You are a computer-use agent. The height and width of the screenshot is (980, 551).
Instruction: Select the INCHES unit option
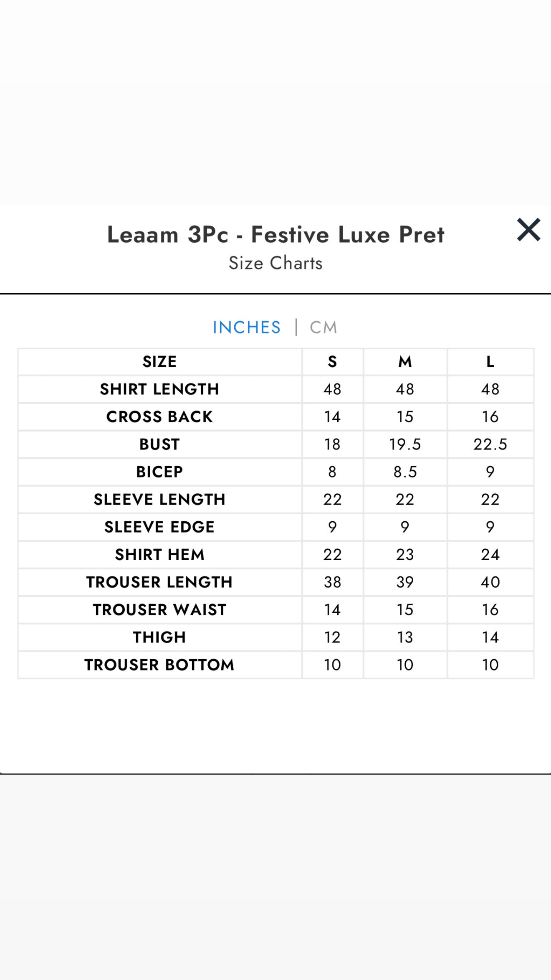pos(246,328)
